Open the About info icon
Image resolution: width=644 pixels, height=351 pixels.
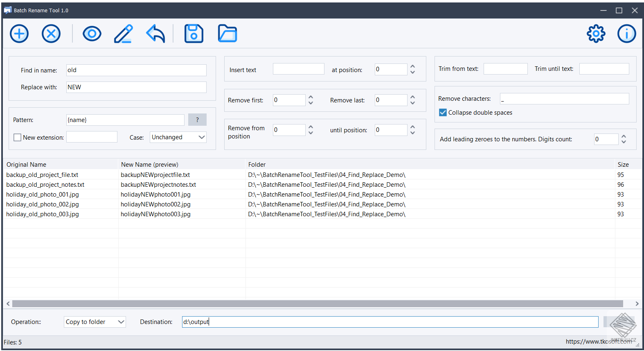627,34
